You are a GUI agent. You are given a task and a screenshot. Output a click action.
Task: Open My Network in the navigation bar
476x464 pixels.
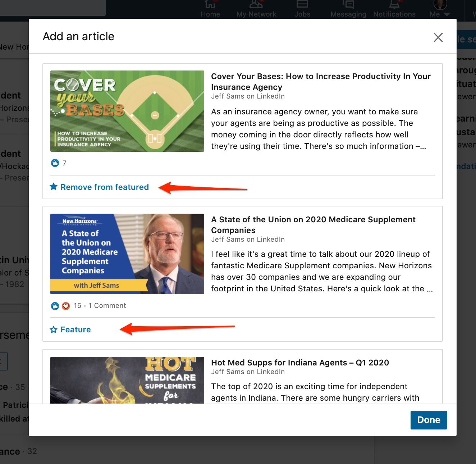[256, 9]
